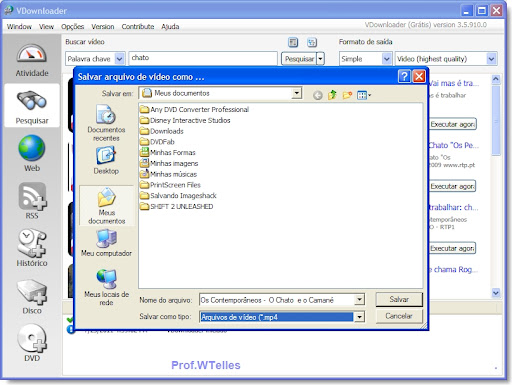Expand the Salvar como tipo dropdown
The height and width of the screenshot is (385, 512).
(x=359, y=317)
